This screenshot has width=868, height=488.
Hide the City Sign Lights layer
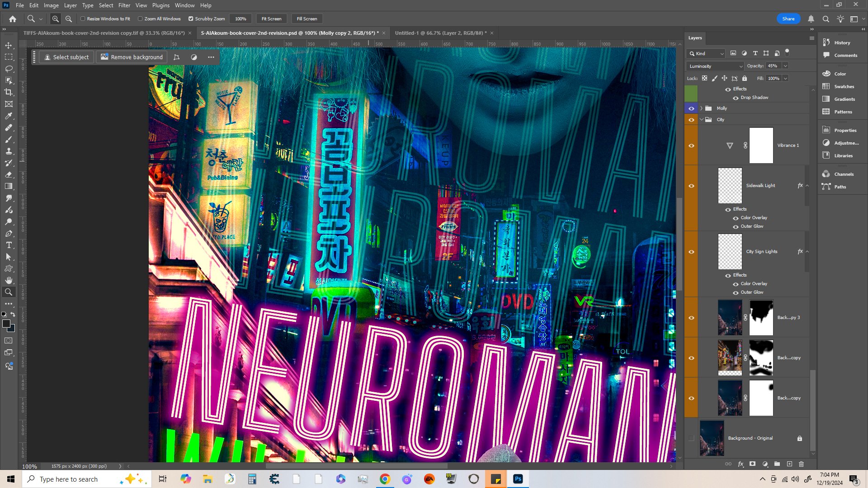(x=691, y=252)
